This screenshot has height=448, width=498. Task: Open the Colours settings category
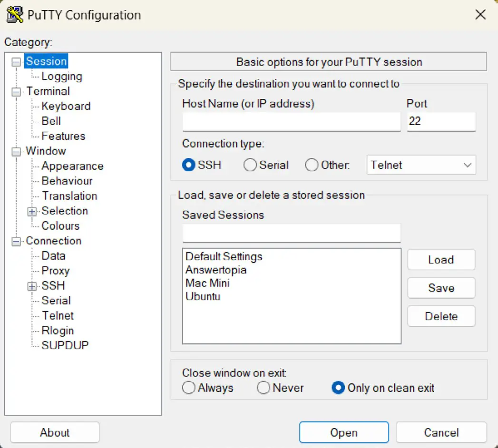(x=60, y=226)
